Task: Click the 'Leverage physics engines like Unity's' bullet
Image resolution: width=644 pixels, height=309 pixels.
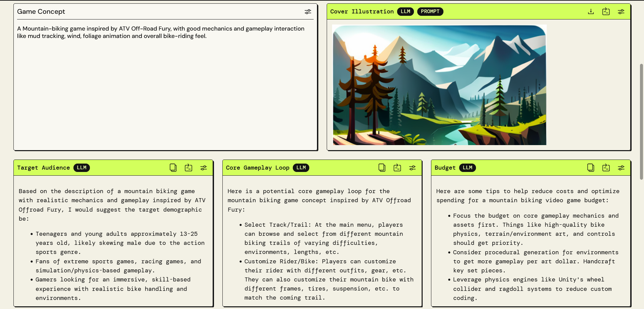Action: pos(532,289)
